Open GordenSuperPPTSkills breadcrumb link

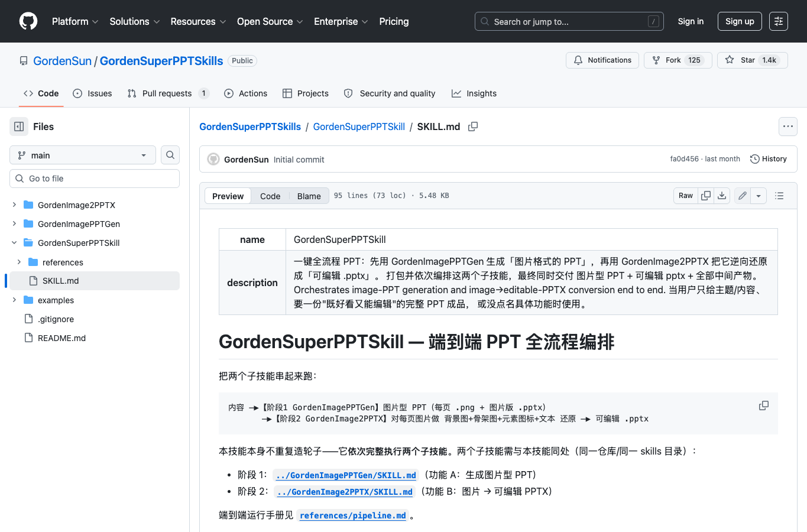(250, 126)
